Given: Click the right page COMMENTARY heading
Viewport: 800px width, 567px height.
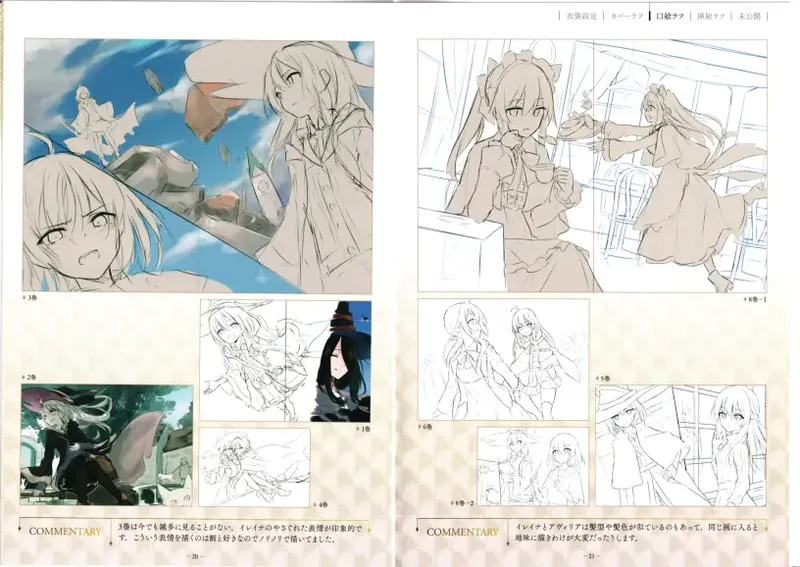Looking at the screenshot, I should [x=462, y=532].
